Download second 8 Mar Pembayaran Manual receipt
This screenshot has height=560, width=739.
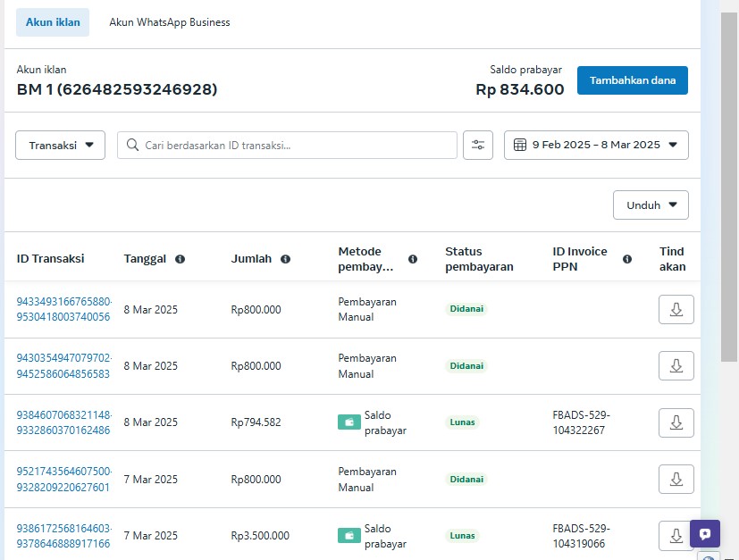click(676, 365)
